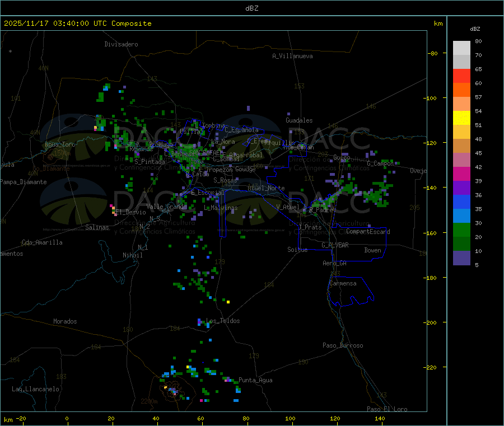Click the Carmensa place label
This screenshot has width=504, height=426.
pyautogui.click(x=343, y=283)
